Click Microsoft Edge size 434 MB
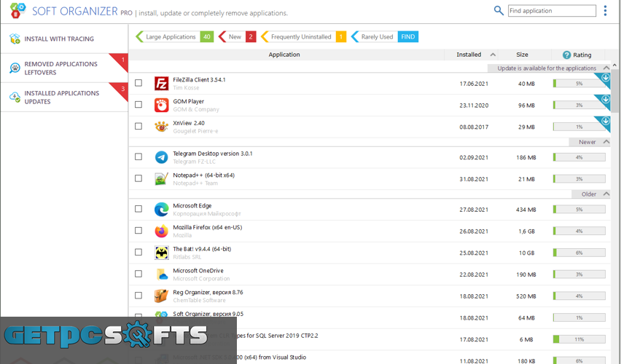The image size is (621, 364). pos(526,210)
